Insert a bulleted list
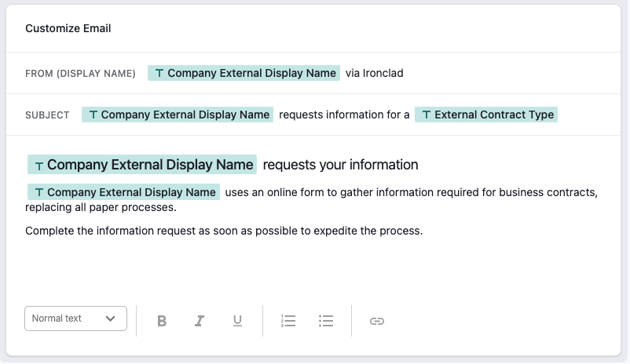Image resolution: width=630 pixels, height=364 pixels. 326,321
